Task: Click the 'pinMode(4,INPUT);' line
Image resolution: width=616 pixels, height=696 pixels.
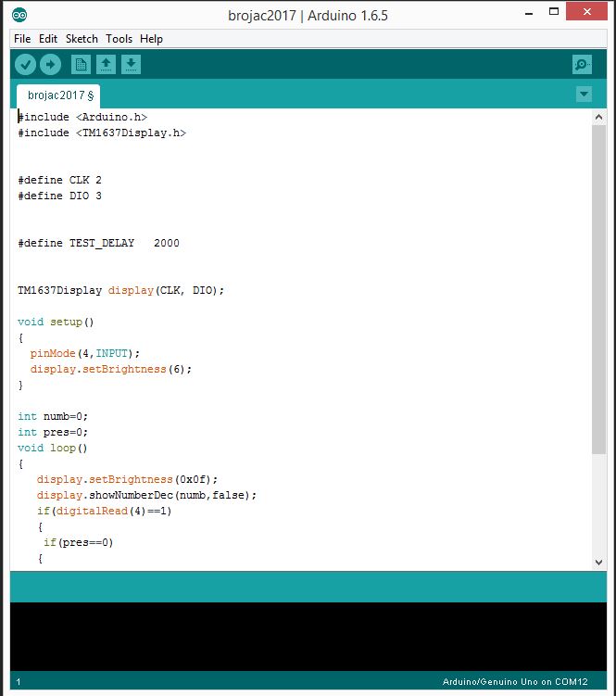Action: click(85, 353)
